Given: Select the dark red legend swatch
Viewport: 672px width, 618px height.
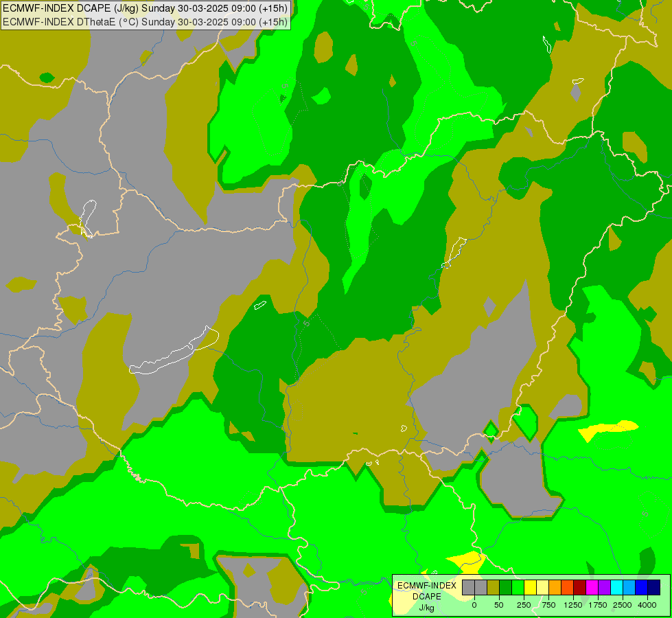Looking at the screenshot, I should coord(580,587).
